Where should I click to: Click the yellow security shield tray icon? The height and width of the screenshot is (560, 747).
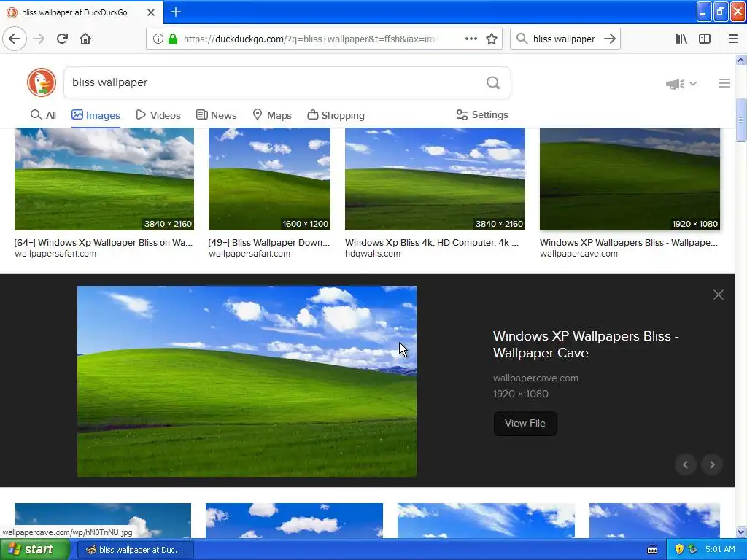point(679,549)
